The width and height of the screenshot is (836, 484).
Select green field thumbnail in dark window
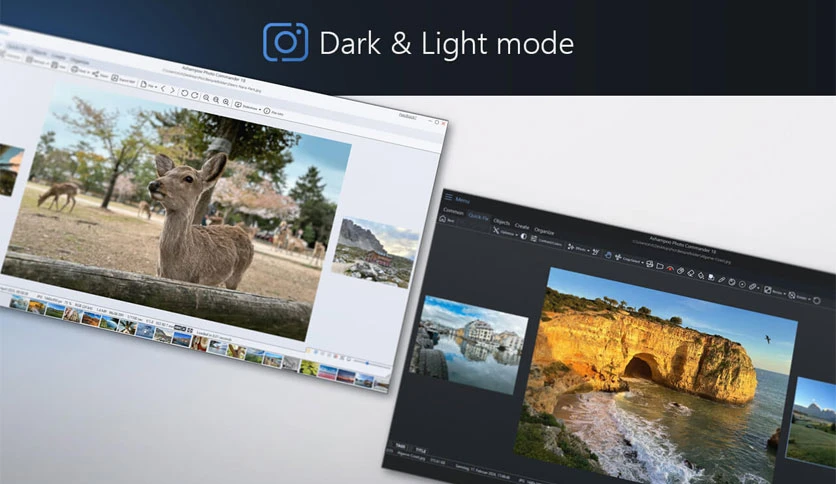coord(811,423)
